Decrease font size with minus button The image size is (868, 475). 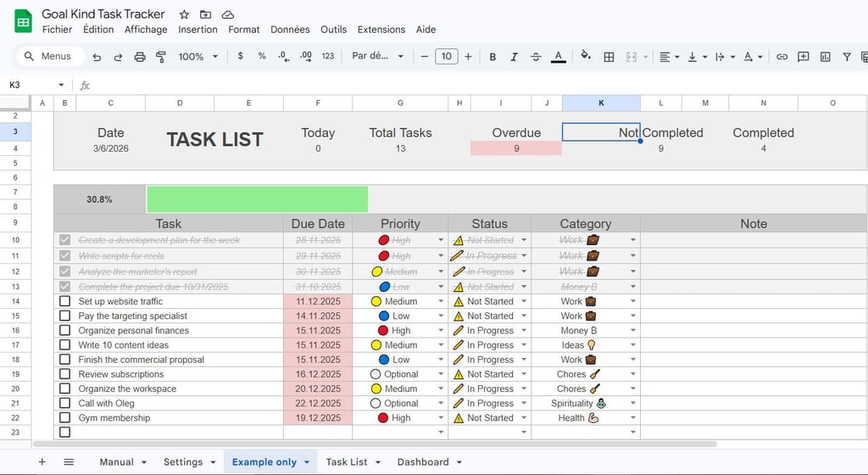tap(425, 57)
